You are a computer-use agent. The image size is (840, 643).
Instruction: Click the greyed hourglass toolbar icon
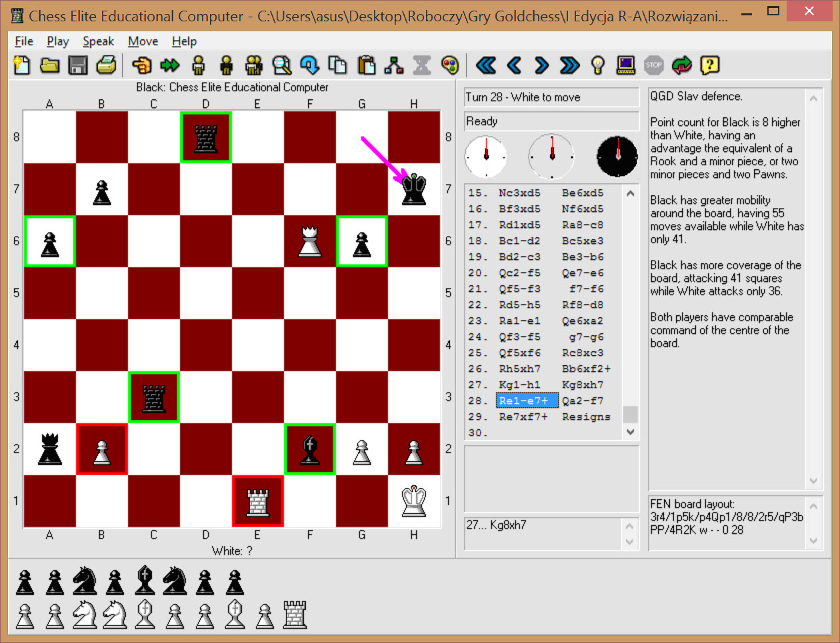(422, 65)
